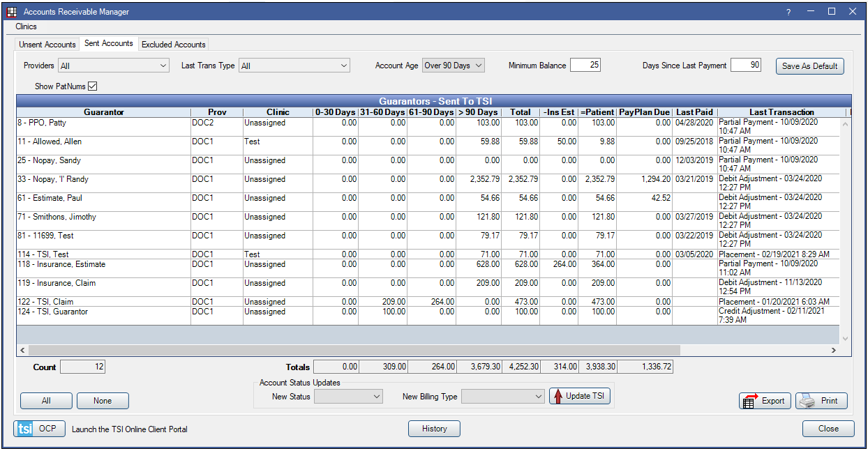Select all guarantors with the All button
This screenshot has width=868, height=451.
click(x=46, y=401)
